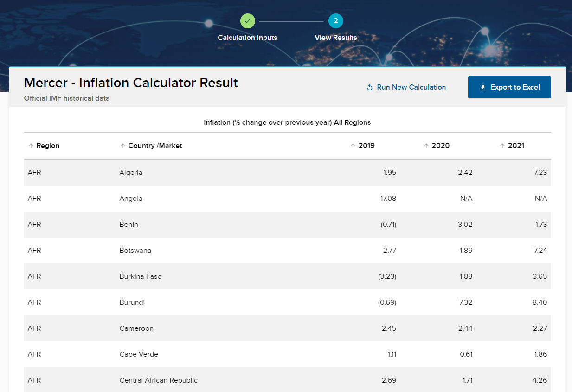
Task: Click the green checkmark on Calculation Inputs step
Action: coord(247,21)
